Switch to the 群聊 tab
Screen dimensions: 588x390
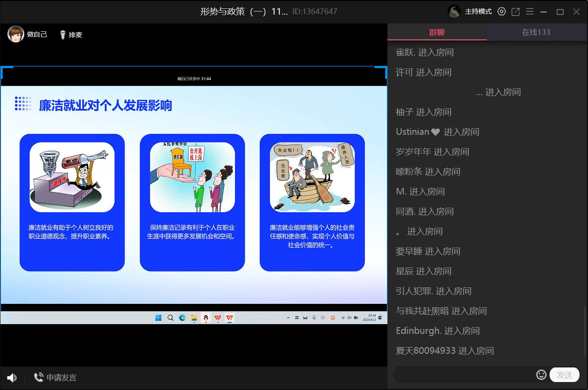[x=437, y=32]
